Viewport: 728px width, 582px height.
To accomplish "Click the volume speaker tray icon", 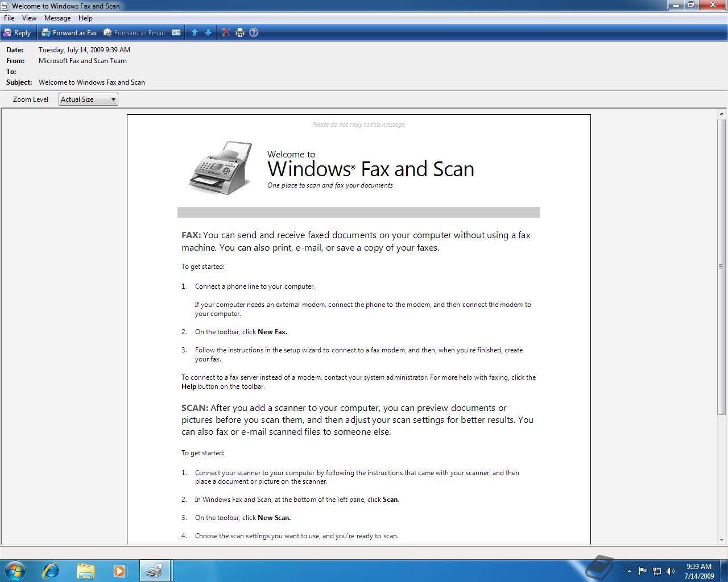I will [x=671, y=571].
